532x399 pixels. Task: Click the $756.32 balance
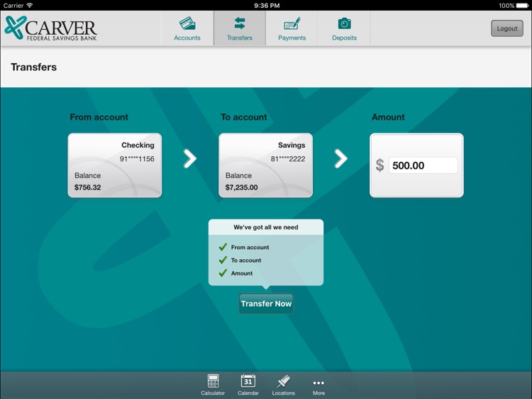[87, 187]
